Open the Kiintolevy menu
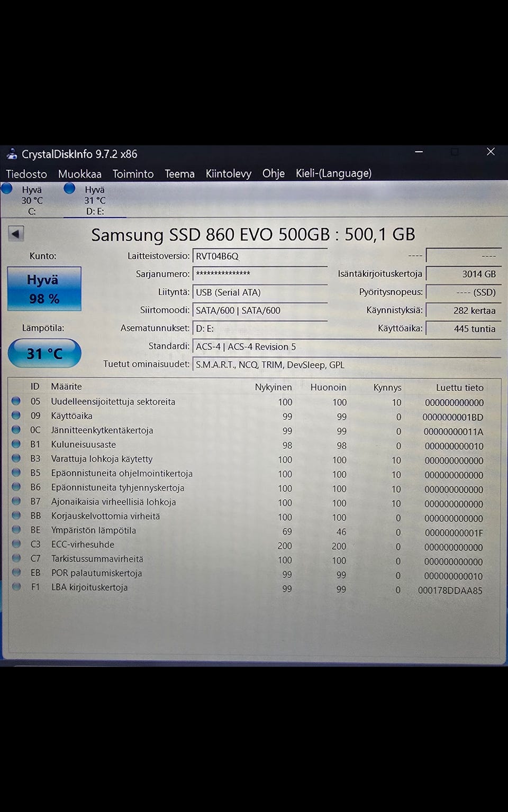 click(x=228, y=173)
